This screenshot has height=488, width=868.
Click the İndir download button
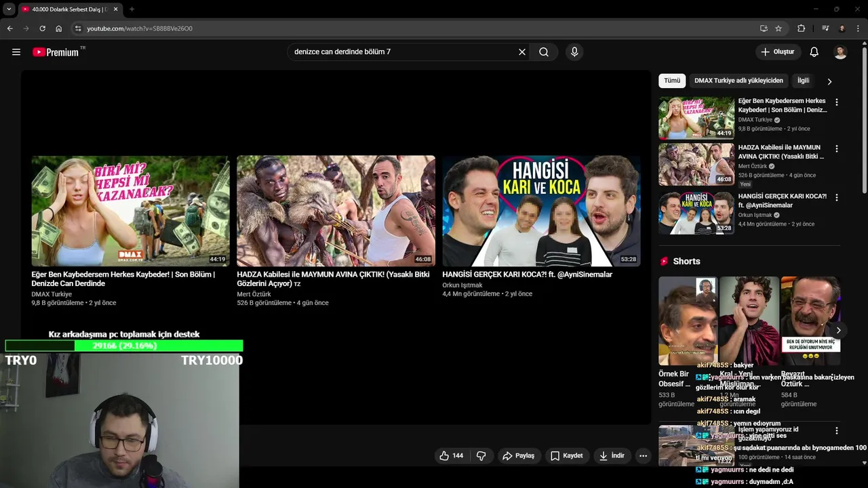612,456
